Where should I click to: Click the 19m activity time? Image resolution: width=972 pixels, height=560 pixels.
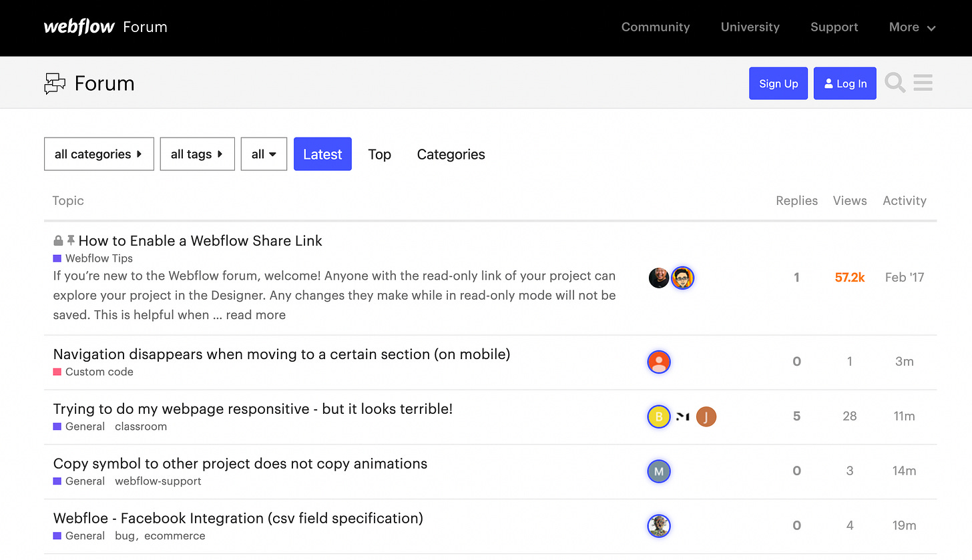[x=905, y=526]
